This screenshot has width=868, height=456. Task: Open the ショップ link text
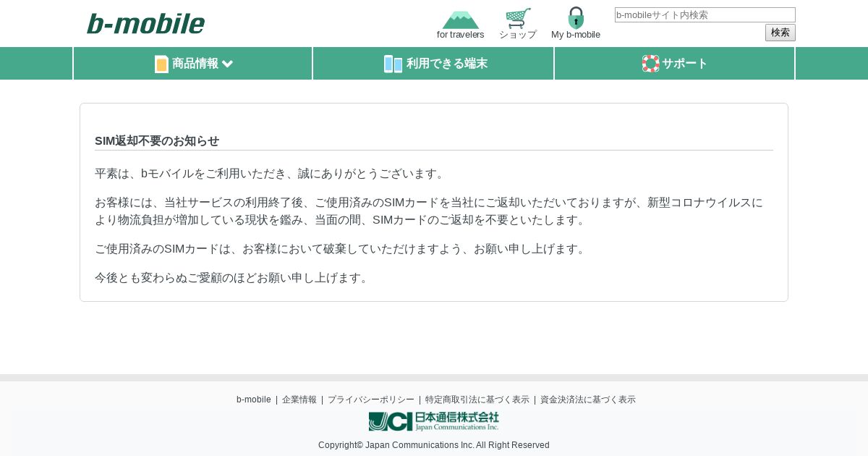click(x=518, y=35)
